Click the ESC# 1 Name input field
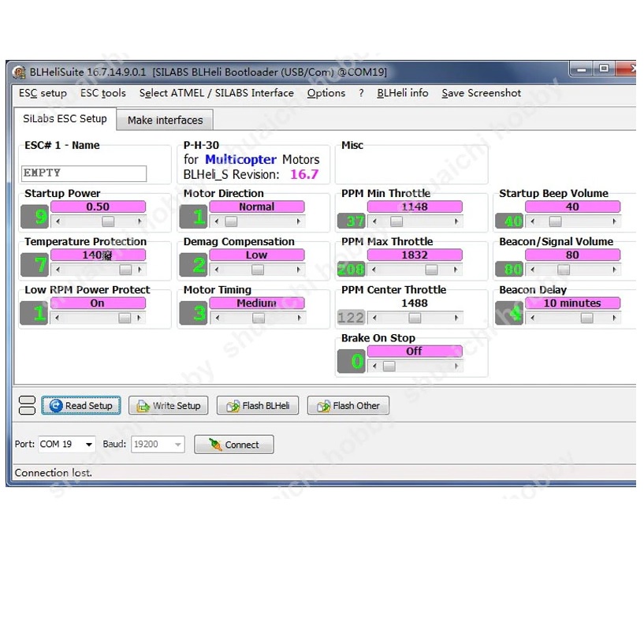 84,173
